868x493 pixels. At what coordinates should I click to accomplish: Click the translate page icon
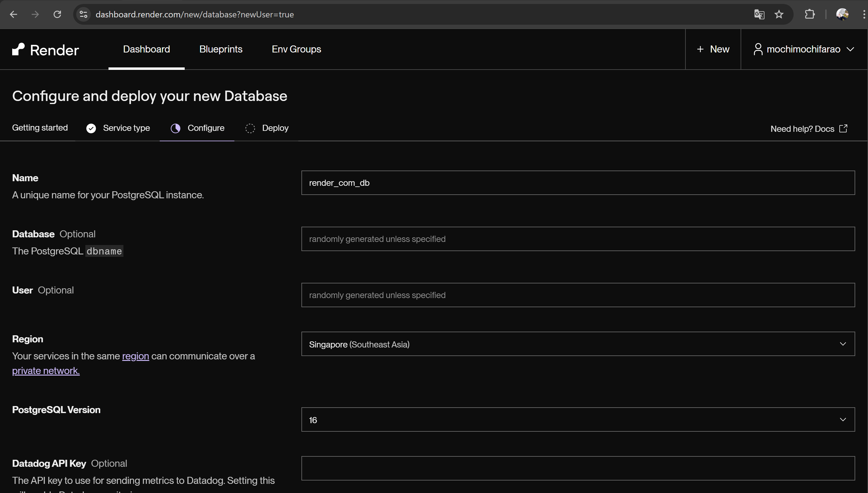tap(759, 14)
